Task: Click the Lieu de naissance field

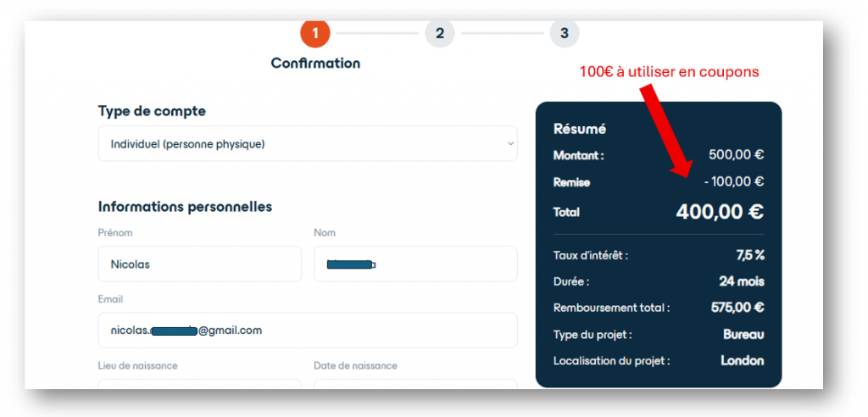Action: (200, 384)
